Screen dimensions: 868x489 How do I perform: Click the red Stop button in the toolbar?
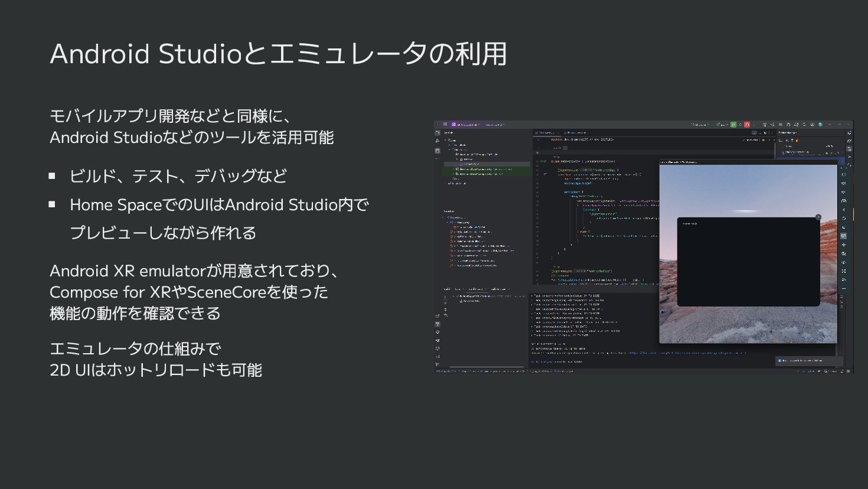click(747, 125)
